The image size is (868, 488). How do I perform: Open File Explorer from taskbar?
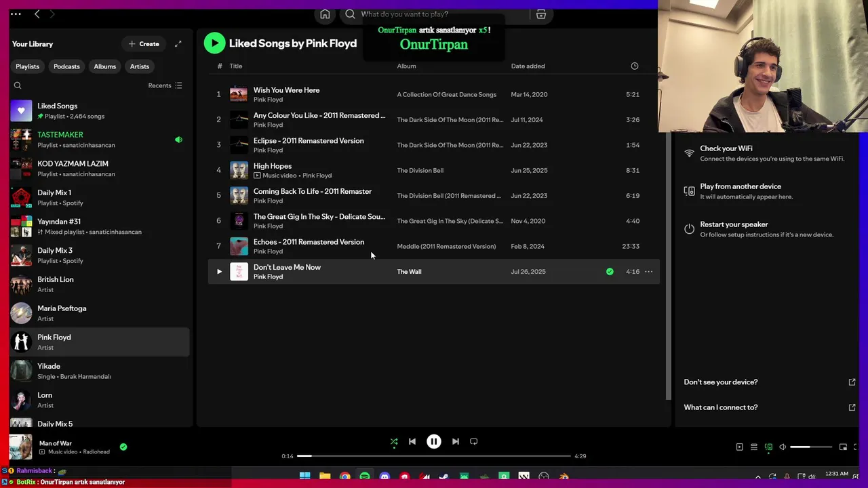coord(325,476)
